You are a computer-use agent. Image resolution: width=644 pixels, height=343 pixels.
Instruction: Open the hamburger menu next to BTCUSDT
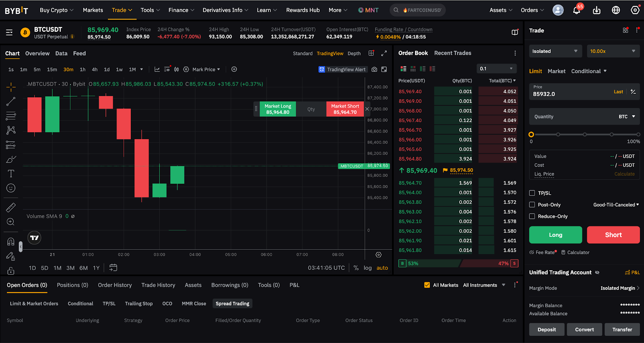pos(9,33)
